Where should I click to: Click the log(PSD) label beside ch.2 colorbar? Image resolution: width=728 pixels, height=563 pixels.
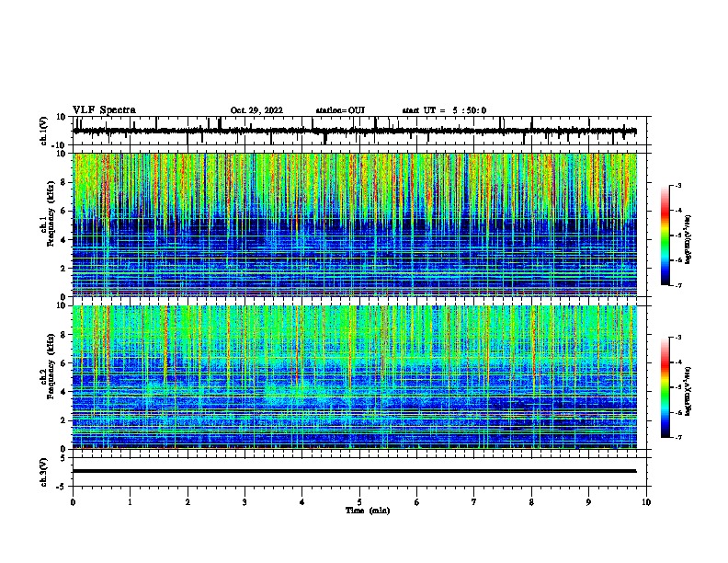click(688, 391)
